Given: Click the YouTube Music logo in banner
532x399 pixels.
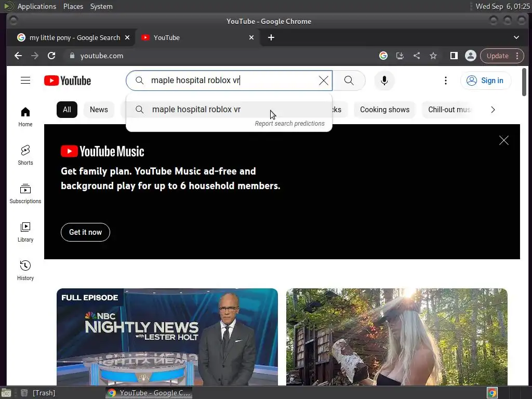Looking at the screenshot, I should (102, 151).
